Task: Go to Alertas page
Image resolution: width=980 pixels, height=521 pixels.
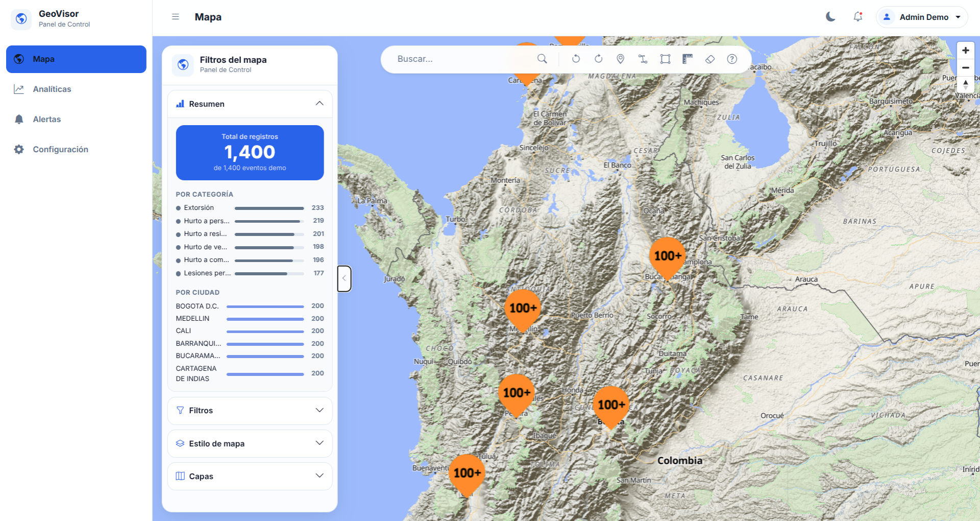Action: 76,120
